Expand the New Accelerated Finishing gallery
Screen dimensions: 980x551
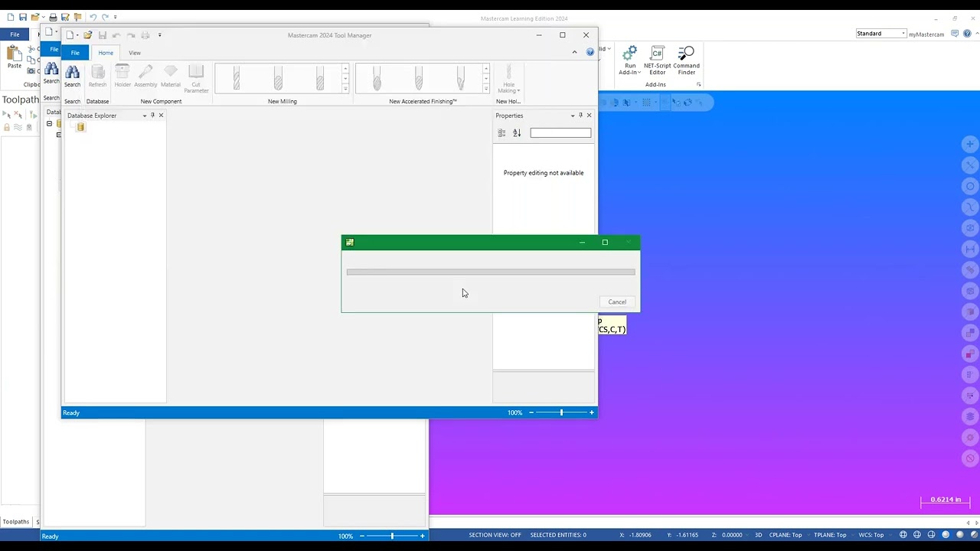coord(485,89)
